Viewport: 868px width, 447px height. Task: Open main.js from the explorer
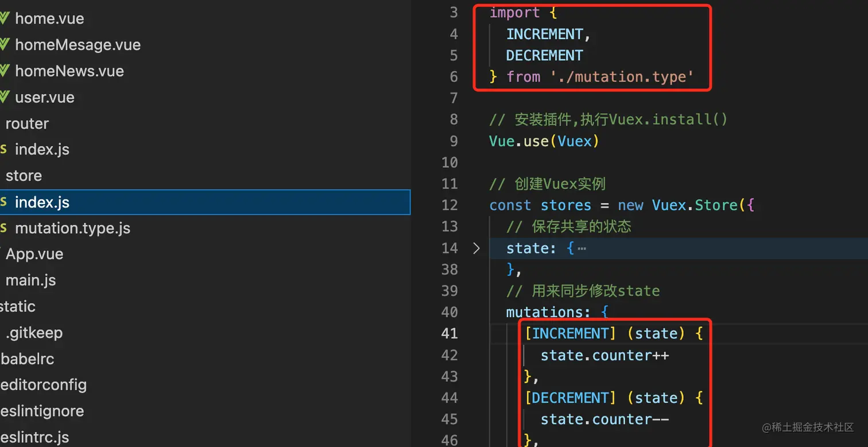pos(30,280)
